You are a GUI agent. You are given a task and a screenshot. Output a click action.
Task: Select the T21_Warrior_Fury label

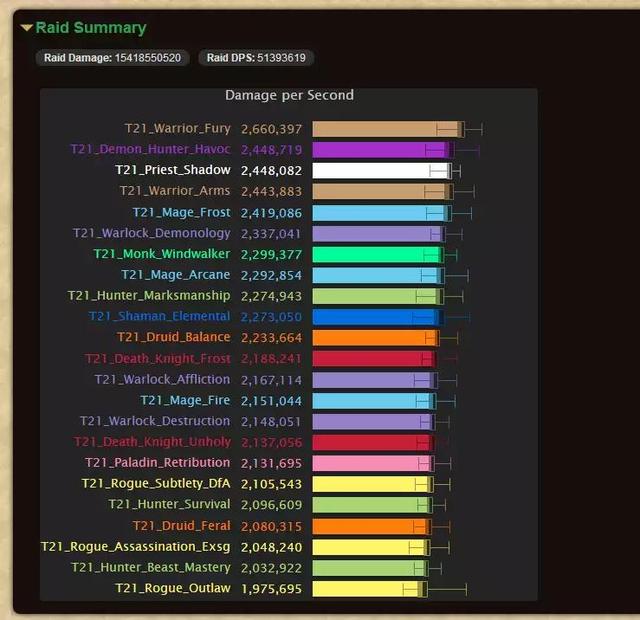[177, 129]
